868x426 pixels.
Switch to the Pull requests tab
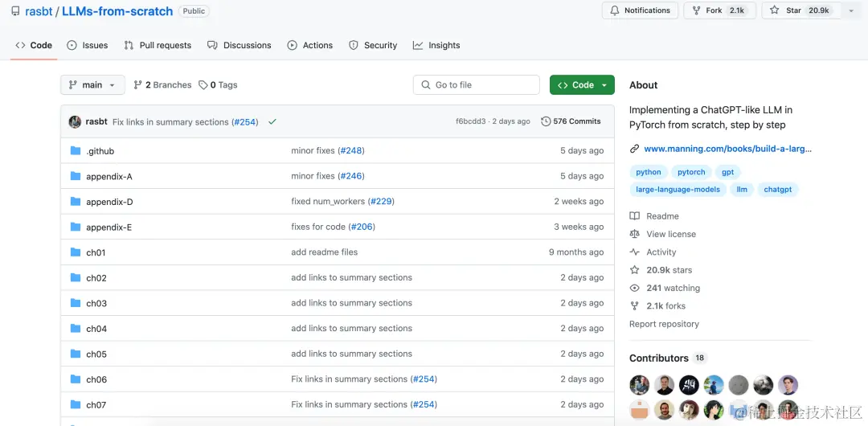(x=158, y=46)
